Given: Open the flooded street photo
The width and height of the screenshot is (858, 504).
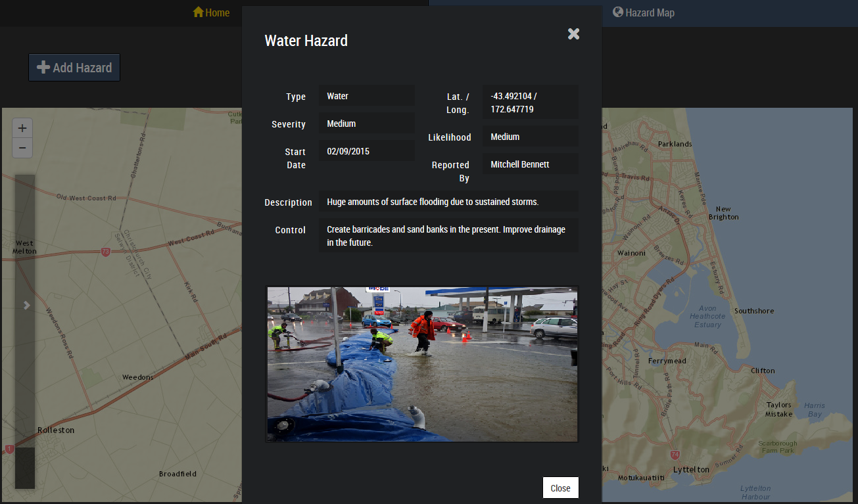Looking at the screenshot, I should click(x=422, y=364).
